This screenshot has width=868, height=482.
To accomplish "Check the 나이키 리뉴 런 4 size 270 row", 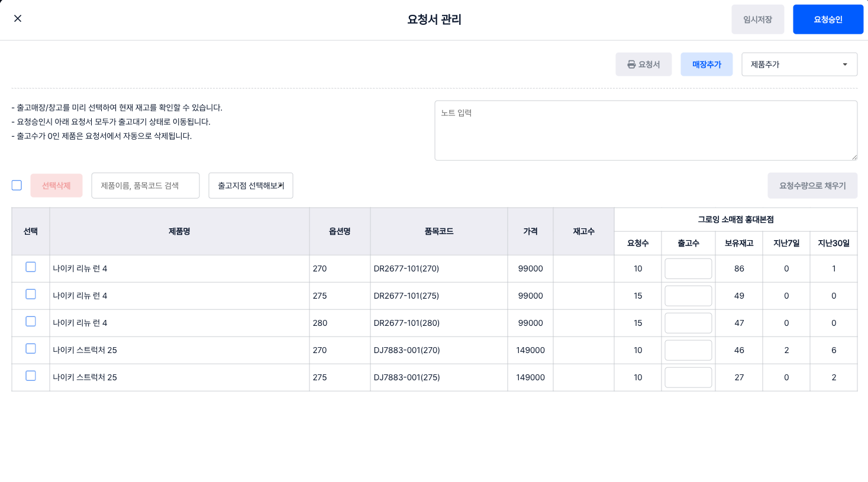I will click(x=31, y=267).
